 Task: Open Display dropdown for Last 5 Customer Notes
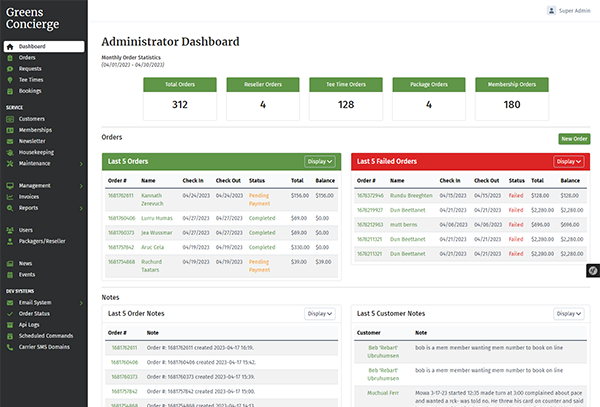569,314
